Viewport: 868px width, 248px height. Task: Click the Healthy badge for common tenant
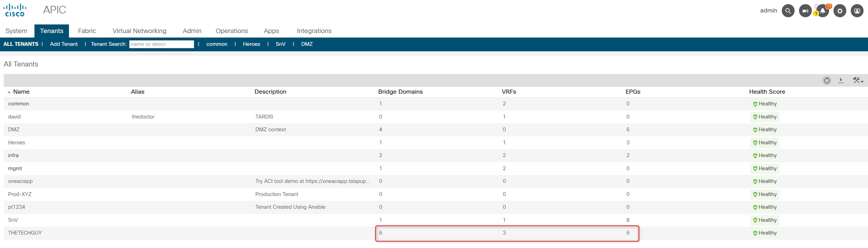click(x=765, y=104)
